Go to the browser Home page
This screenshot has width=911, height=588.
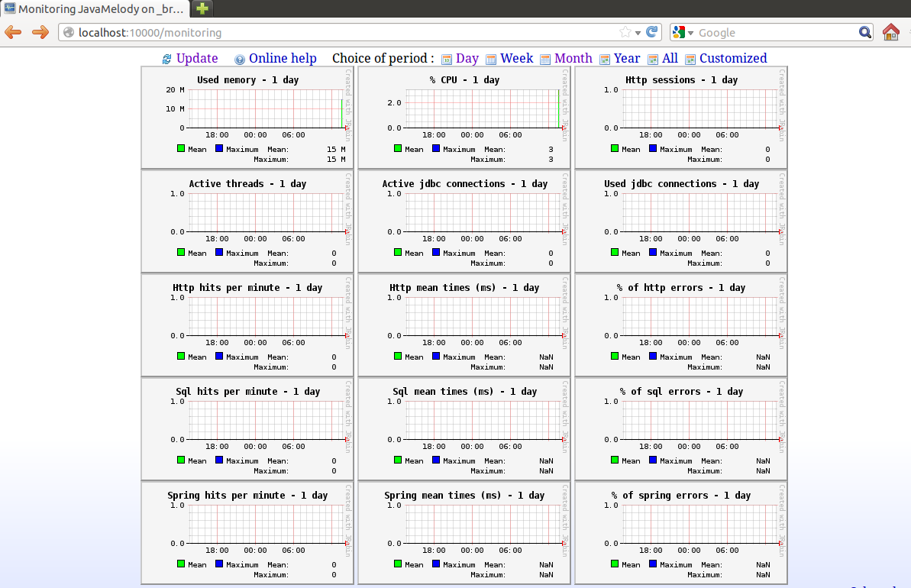point(890,32)
